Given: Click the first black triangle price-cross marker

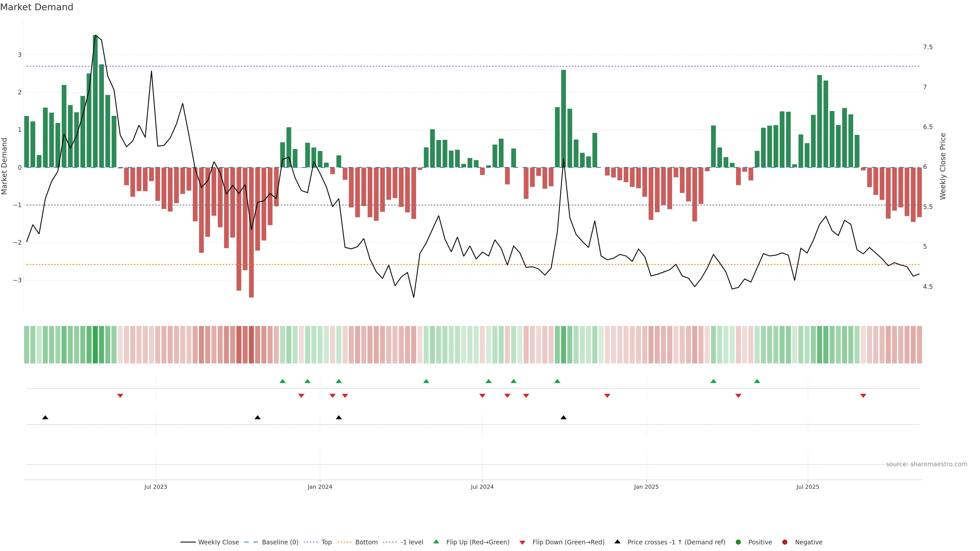Looking at the screenshot, I should coord(45,418).
